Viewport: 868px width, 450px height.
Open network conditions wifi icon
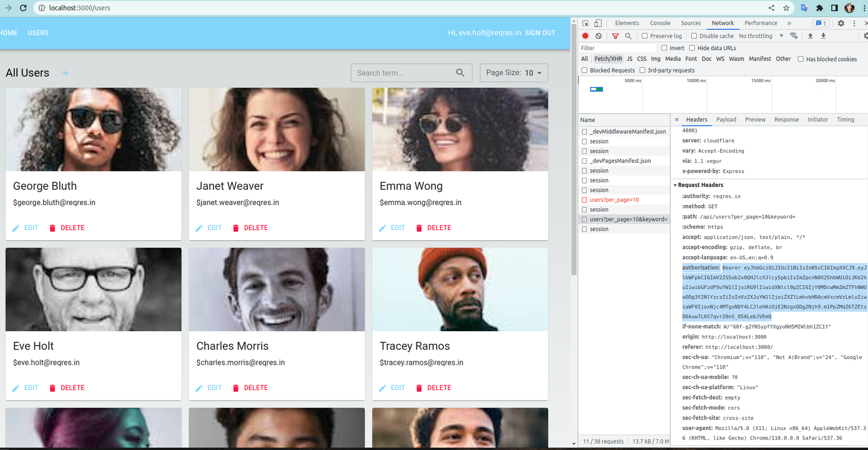point(794,36)
